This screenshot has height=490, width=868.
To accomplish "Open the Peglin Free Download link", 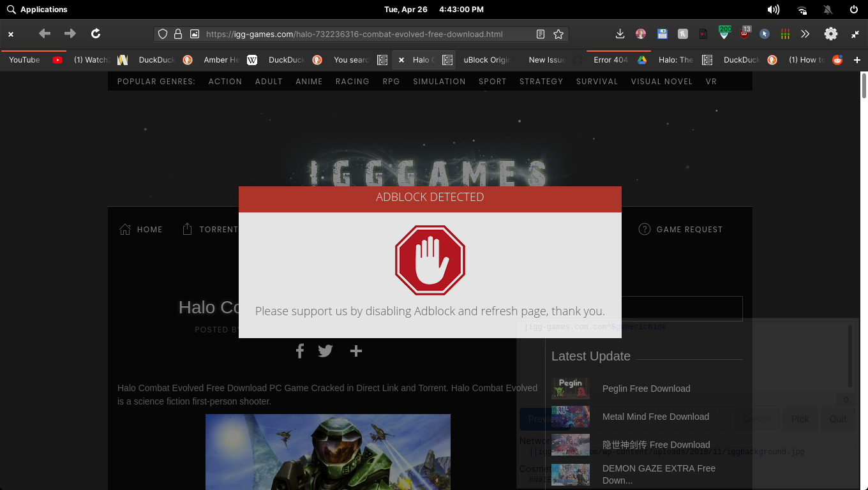I will tap(646, 389).
